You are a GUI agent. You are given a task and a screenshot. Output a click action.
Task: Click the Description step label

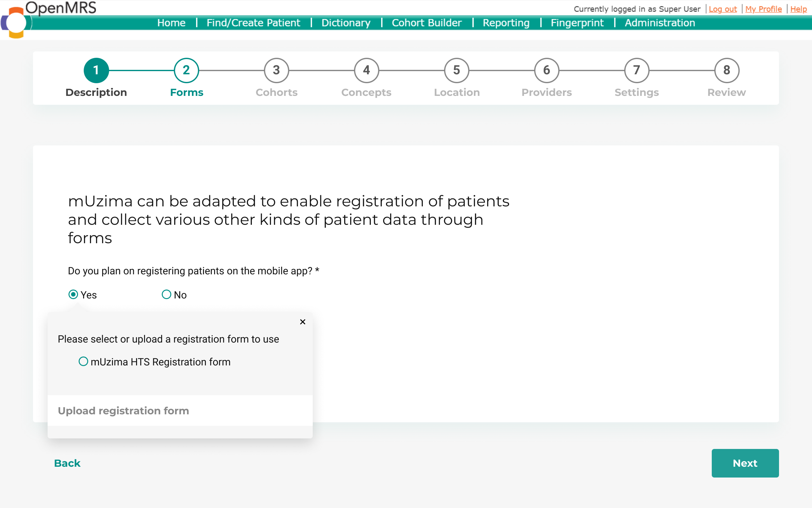[96, 92]
